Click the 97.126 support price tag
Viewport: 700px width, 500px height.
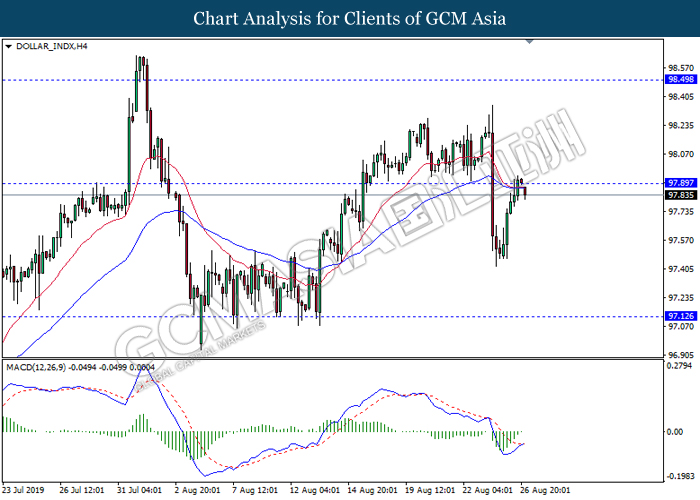click(x=681, y=316)
